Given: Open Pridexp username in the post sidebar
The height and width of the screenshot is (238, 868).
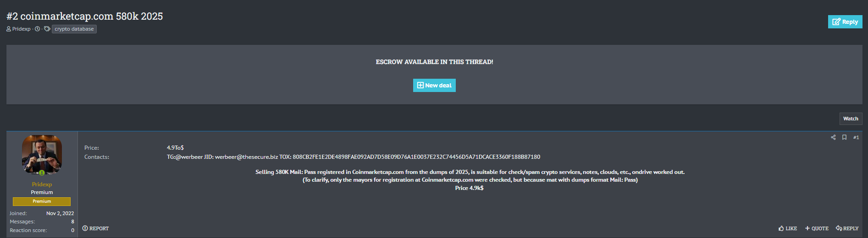Looking at the screenshot, I should [42, 184].
